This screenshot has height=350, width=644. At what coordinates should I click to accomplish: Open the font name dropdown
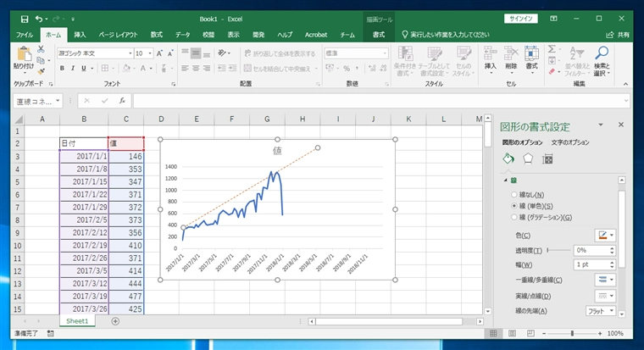[130, 53]
